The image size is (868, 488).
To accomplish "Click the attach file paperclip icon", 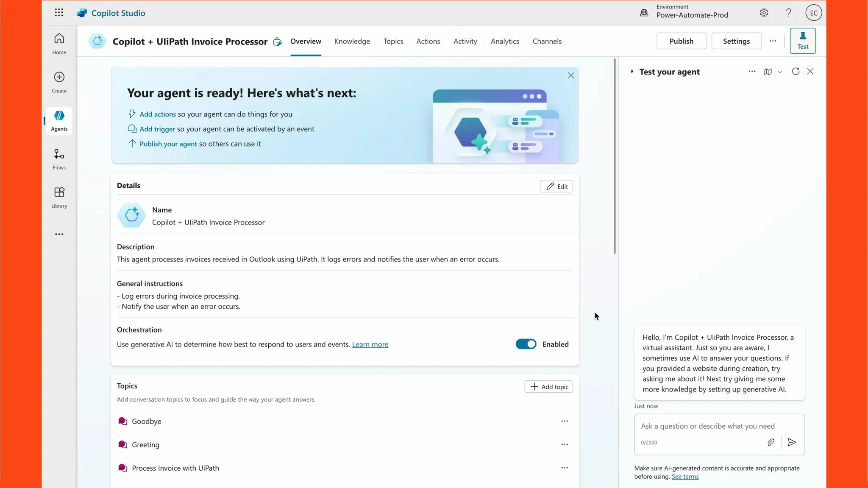I will tap(771, 442).
